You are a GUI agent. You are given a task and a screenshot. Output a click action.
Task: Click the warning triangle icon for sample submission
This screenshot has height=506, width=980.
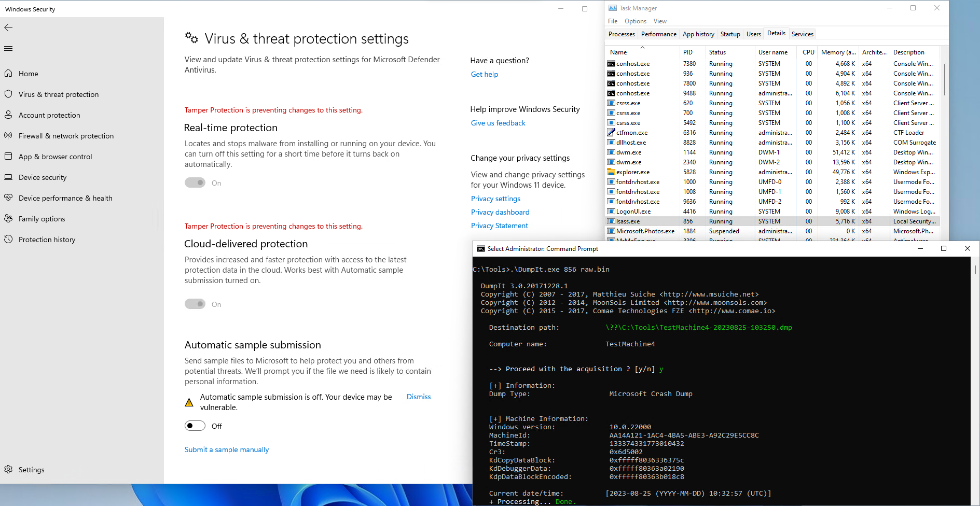189,402
